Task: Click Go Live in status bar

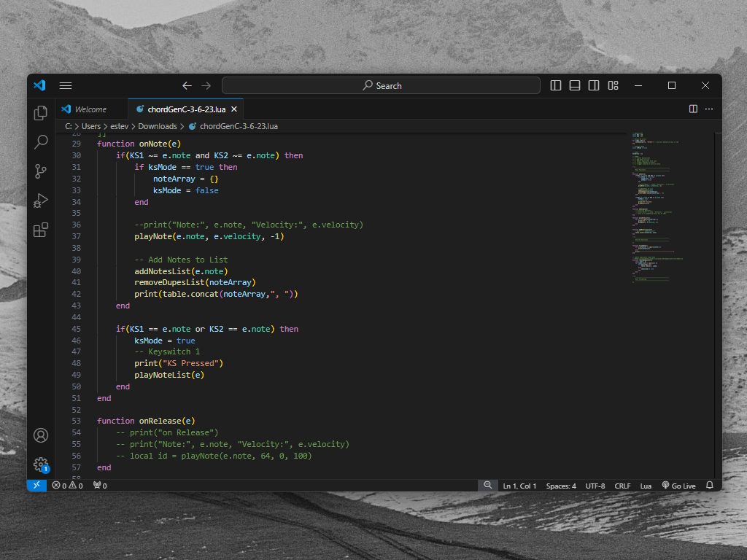Action: pos(678,486)
